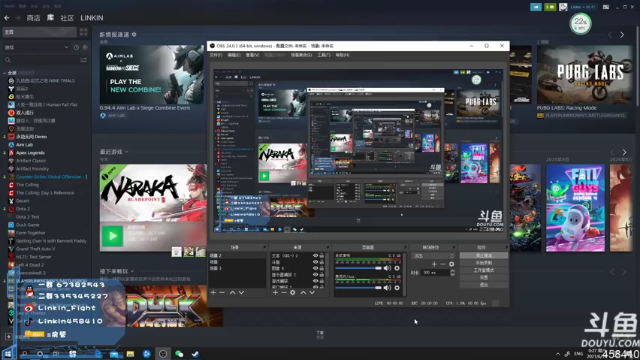Screen dimensions: 640x360
Task: Click the green Play button for Naraka
Action: pos(112,236)
